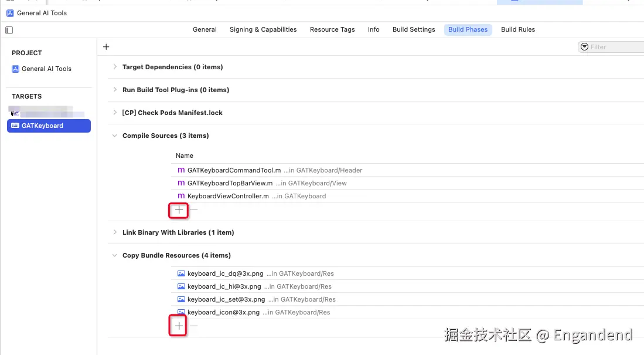644x355 pixels.
Task: Select keyboard_icon@3x.png resource row
Action: click(x=407, y=312)
